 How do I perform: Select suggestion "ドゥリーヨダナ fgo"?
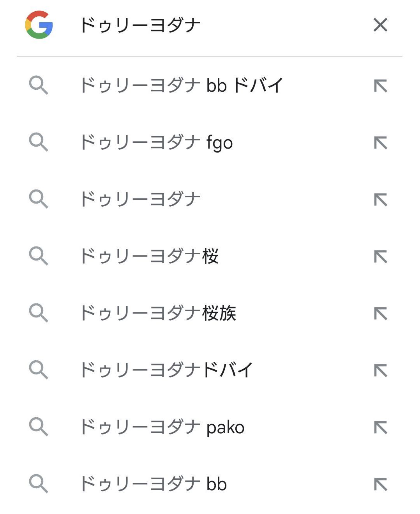(156, 142)
